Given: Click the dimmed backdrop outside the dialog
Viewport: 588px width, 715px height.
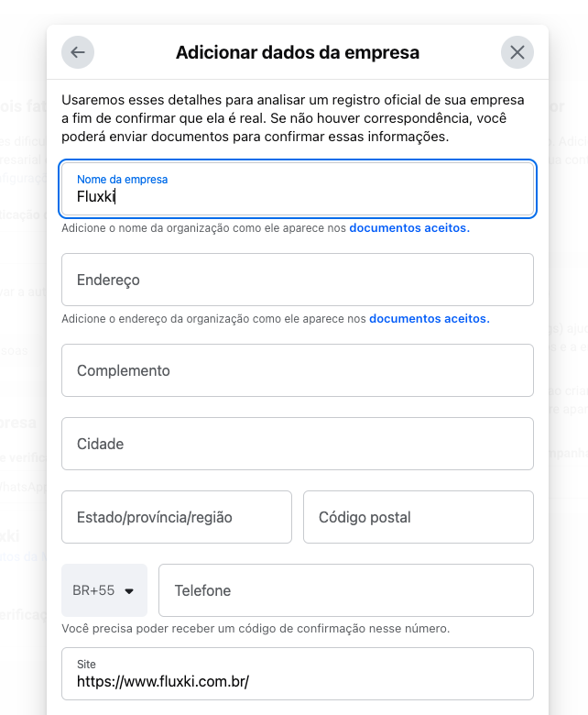Looking at the screenshot, I should coord(23,367).
